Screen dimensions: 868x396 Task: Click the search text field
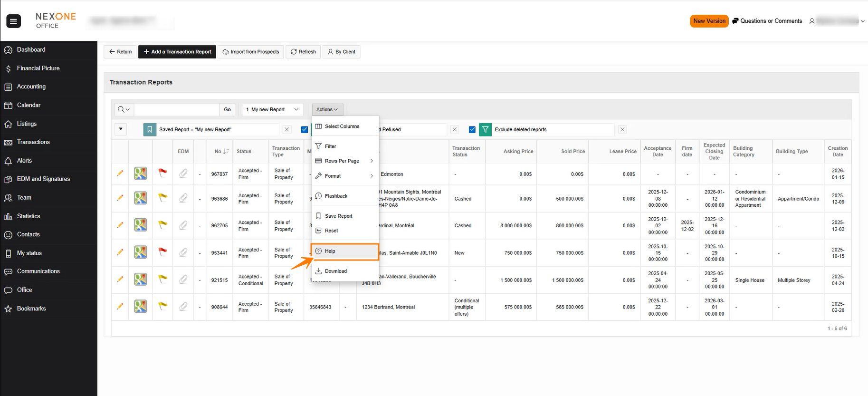177,109
